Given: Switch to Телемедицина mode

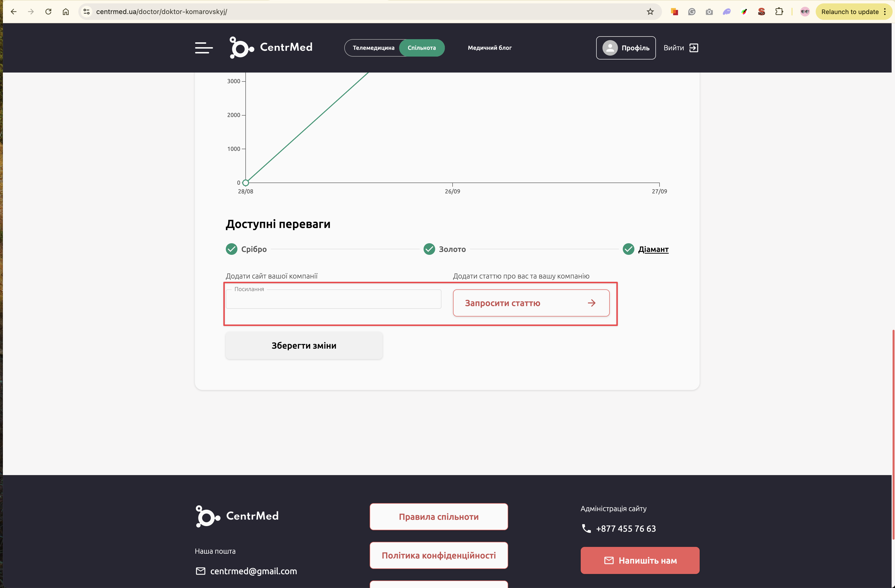Looking at the screenshot, I should pos(373,48).
